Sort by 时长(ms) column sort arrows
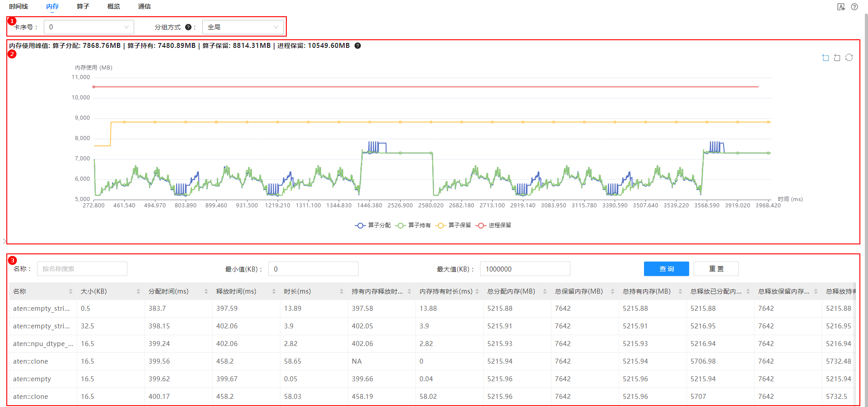The height and width of the screenshot is (407, 868). point(341,291)
